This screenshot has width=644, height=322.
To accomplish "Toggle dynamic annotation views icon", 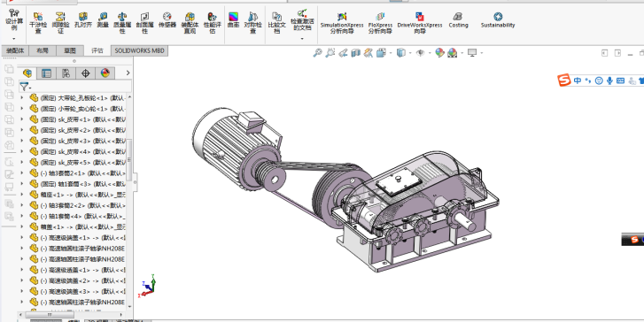I will click(x=368, y=52).
